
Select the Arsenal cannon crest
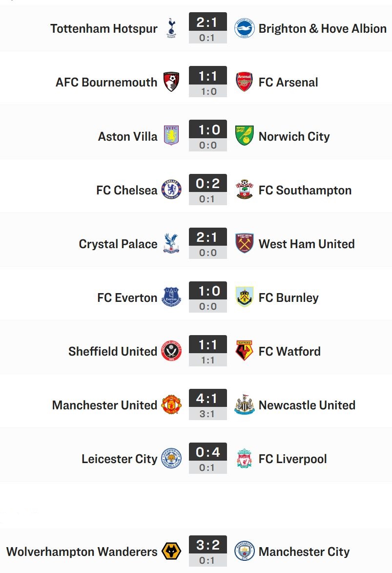click(245, 82)
